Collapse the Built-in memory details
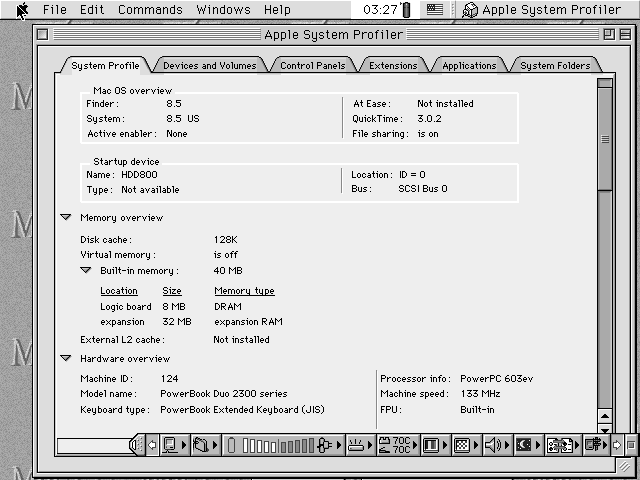 pos(86,270)
